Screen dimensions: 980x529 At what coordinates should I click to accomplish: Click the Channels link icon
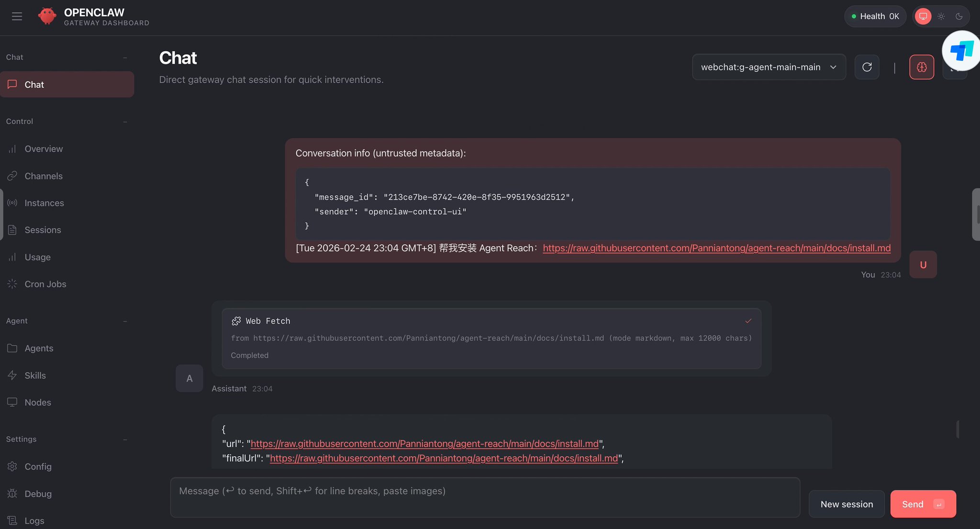pyautogui.click(x=12, y=176)
